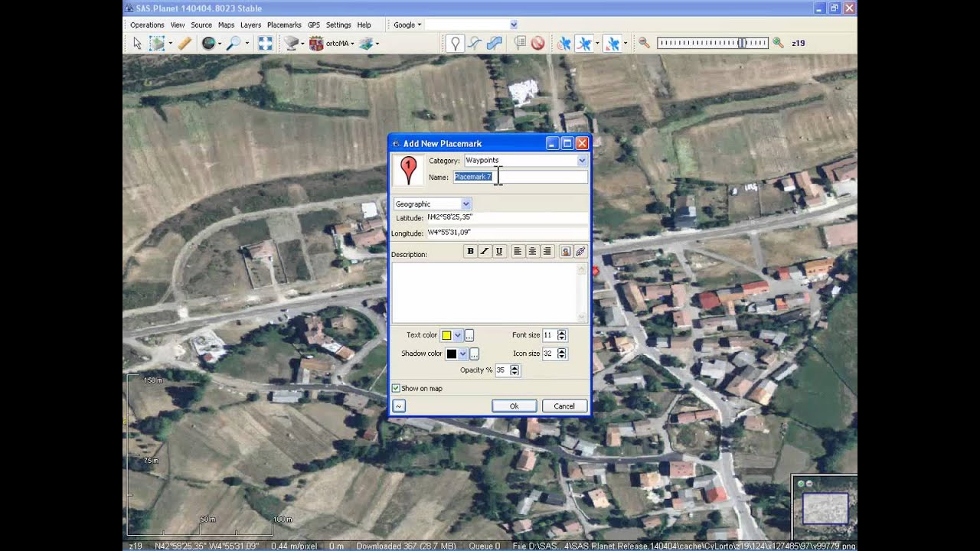This screenshot has width=980, height=551.
Task: Click the zoom out magnifier icon
Action: tap(645, 44)
